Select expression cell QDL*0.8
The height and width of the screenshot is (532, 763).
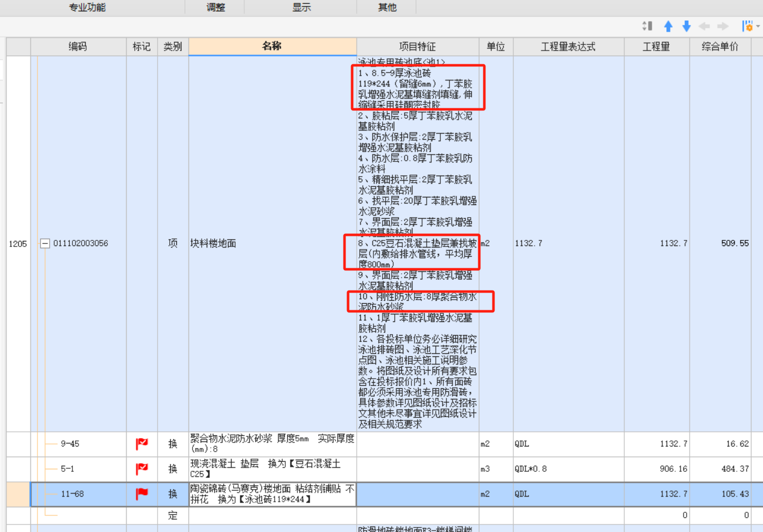pyautogui.click(x=568, y=469)
